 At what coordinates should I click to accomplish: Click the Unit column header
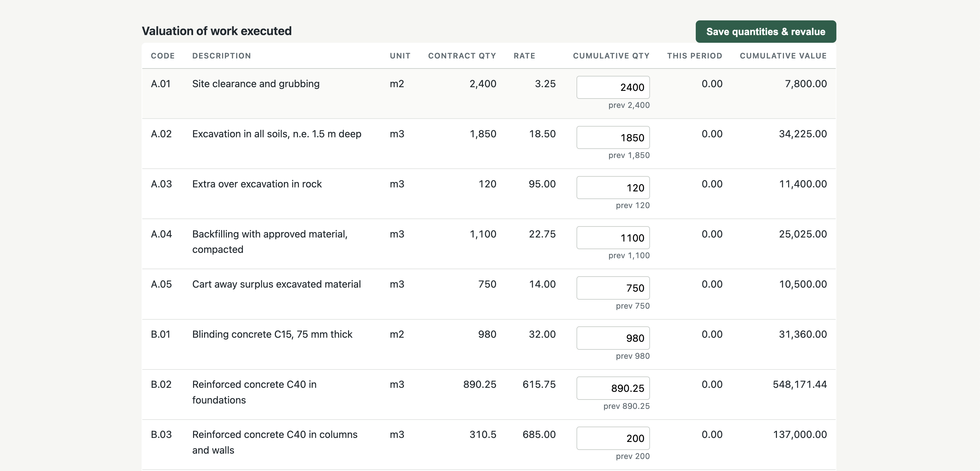coord(400,56)
